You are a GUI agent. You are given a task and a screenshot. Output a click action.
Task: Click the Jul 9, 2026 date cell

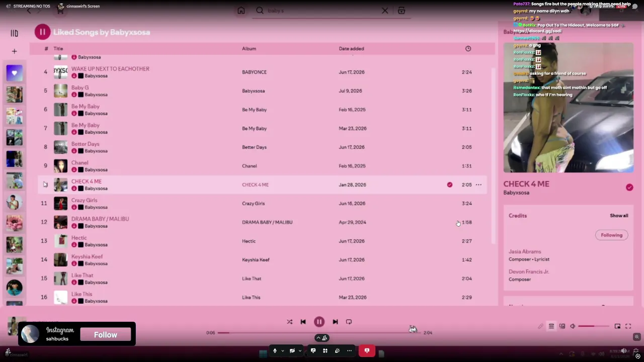(x=351, y=91)
